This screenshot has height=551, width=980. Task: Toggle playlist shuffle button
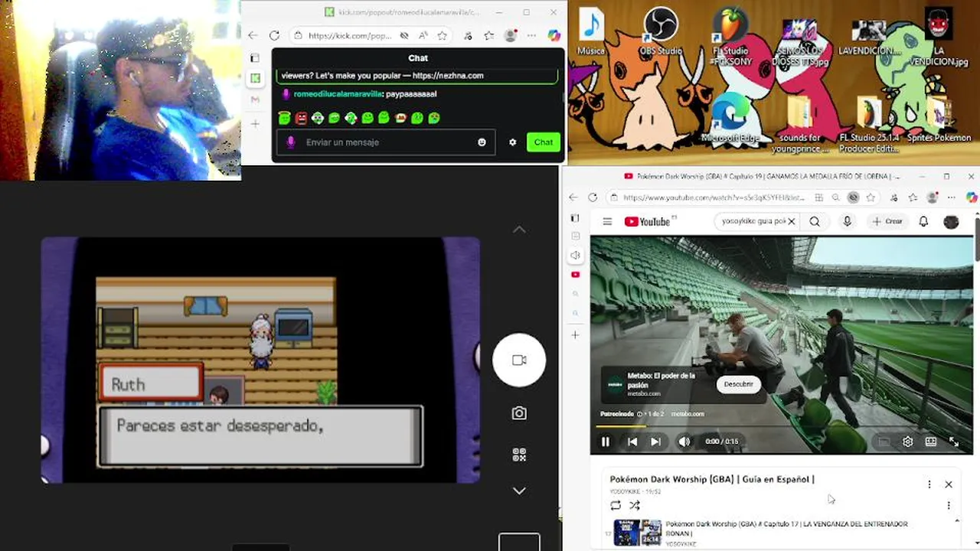[x=635, y=505]
